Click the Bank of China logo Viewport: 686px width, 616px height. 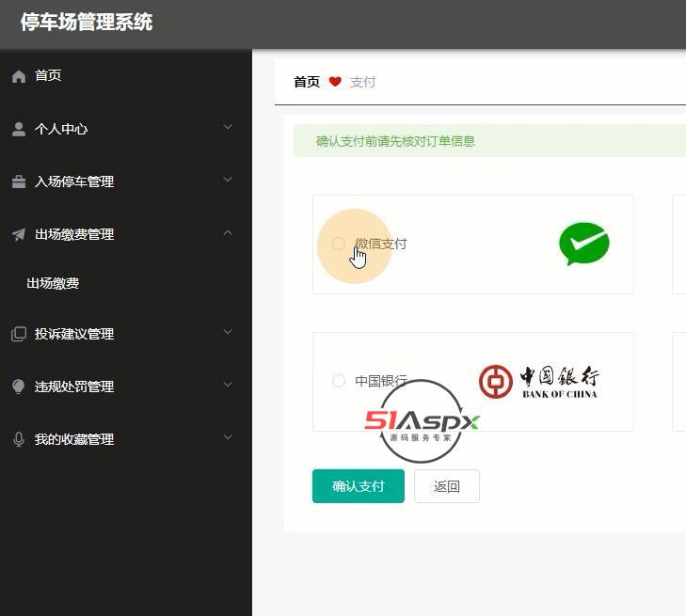[538, 382]
